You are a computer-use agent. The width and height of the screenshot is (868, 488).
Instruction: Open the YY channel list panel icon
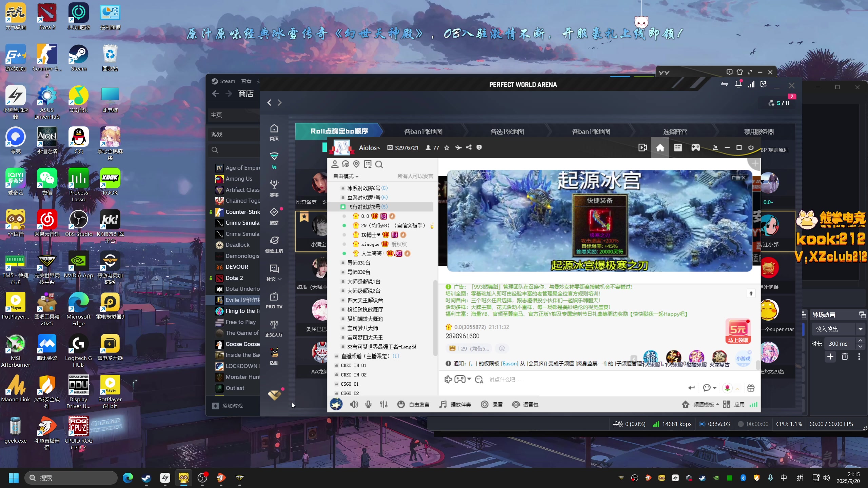coord(678,148)
